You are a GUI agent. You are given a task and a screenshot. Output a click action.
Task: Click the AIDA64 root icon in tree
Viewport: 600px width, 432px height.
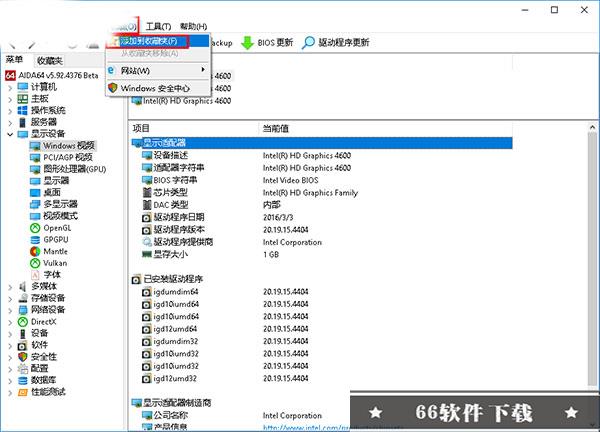coord(10,75)
